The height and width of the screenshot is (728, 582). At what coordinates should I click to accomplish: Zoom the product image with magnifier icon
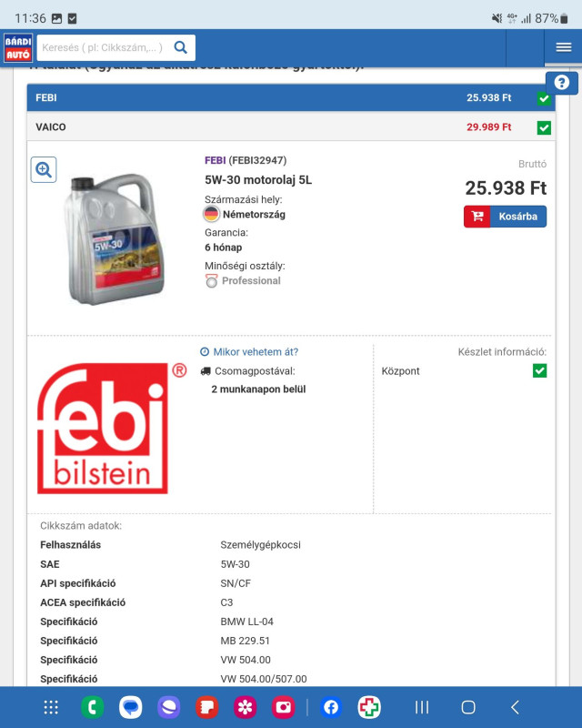coord(44,170)
